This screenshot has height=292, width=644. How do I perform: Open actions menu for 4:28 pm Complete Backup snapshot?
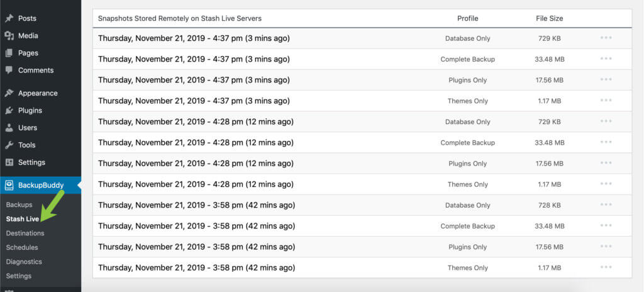coord(606,142)
